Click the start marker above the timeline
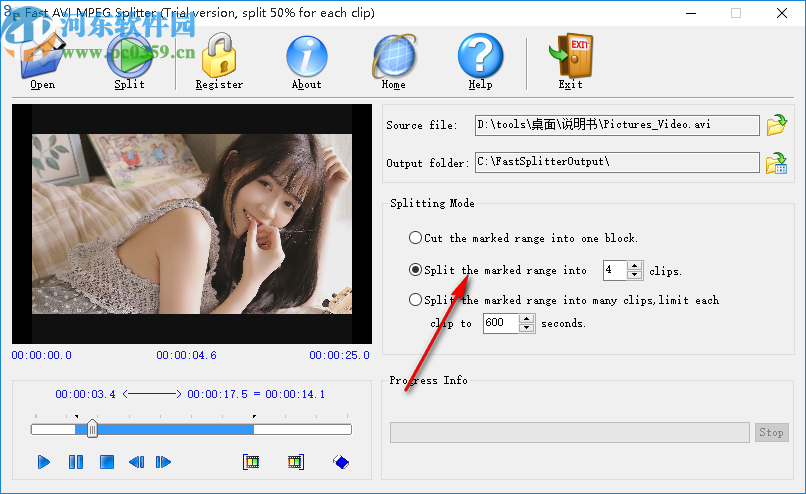This screenshot has width=806, height=494. pos(76,416)
